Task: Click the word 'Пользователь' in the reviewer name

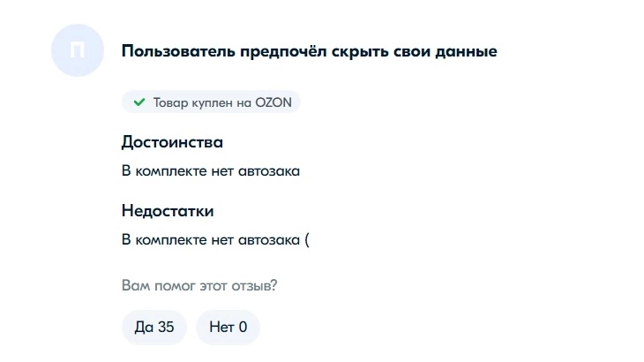Action: 178,51
